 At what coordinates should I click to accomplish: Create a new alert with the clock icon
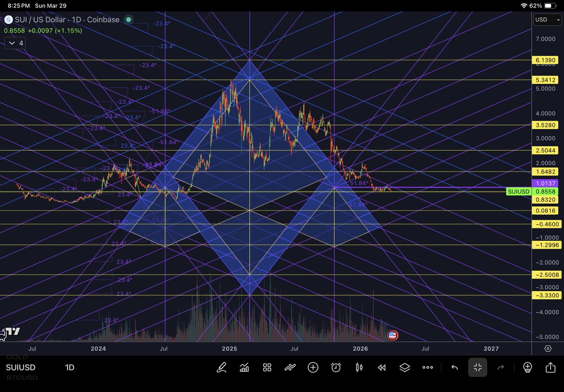[335, 367]
